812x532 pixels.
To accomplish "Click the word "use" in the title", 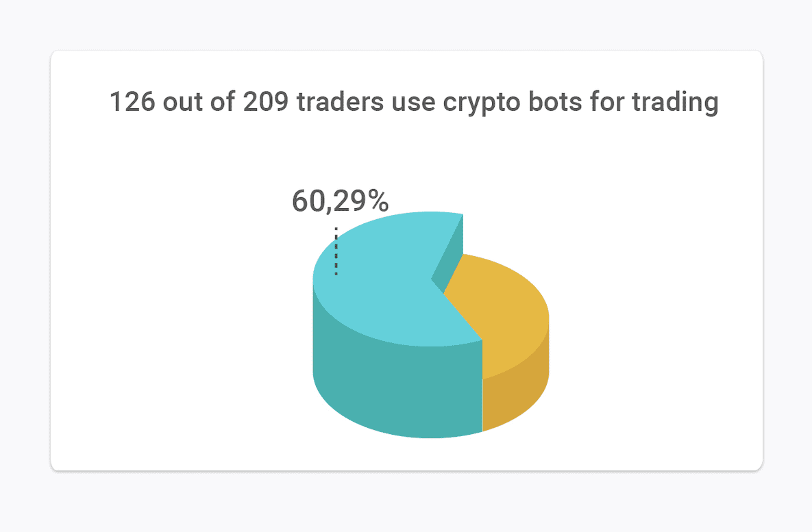I will click(413, 103).
